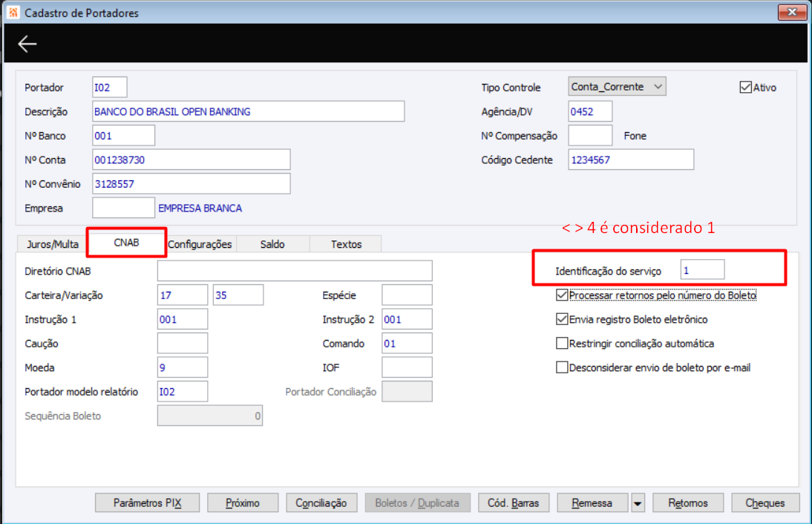Click the Cheques button
812x524 pixels.
pos(765,502)
